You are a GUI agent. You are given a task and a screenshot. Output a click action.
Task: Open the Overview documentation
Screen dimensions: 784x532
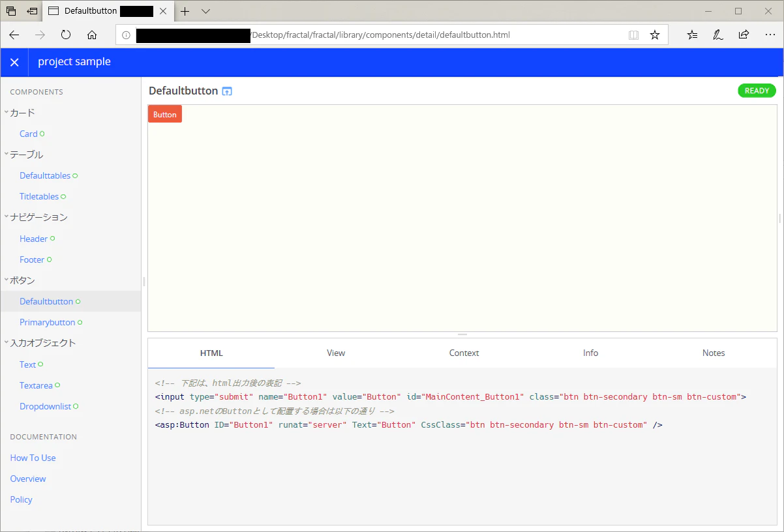point(28,479)
